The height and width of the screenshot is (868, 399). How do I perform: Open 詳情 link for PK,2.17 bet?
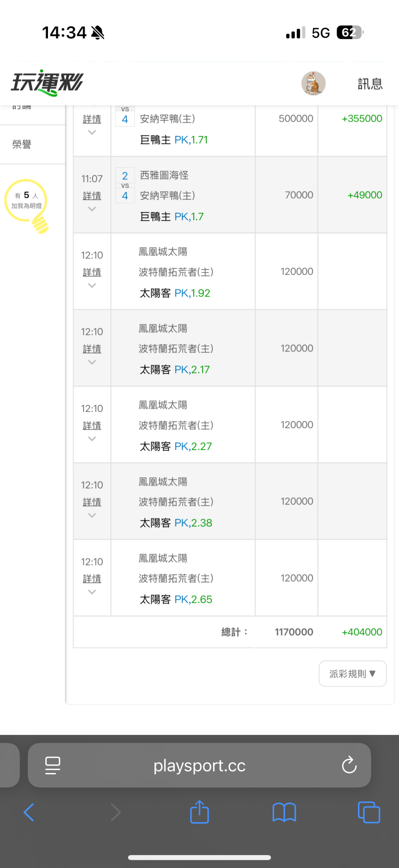point(92,349)
